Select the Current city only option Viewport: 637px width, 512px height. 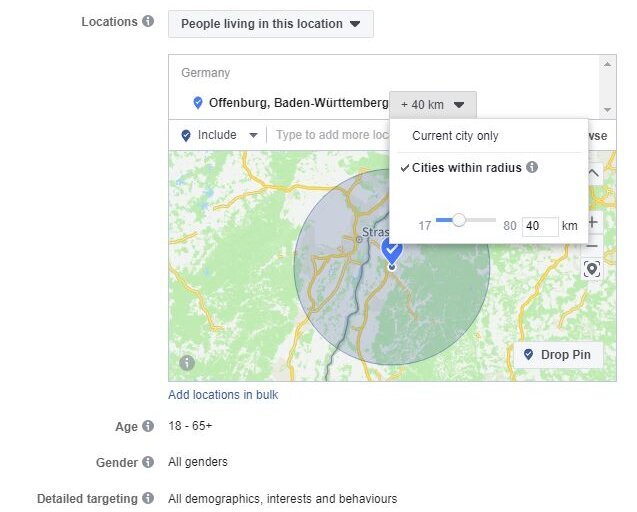tap(455, 136)
